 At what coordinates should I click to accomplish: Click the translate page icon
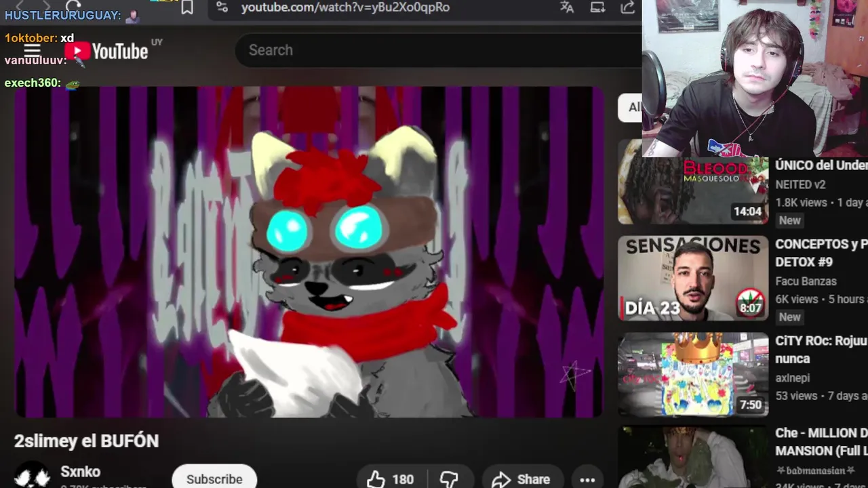(x=567, y=7)
